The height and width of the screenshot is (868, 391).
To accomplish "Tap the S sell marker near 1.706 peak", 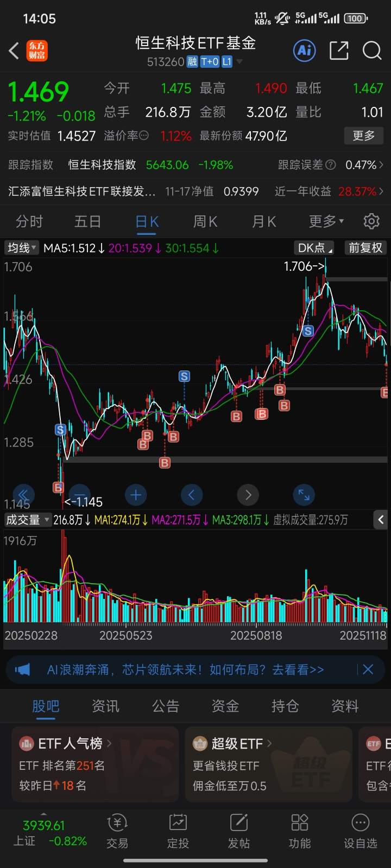I will click(x=308, y=331).
